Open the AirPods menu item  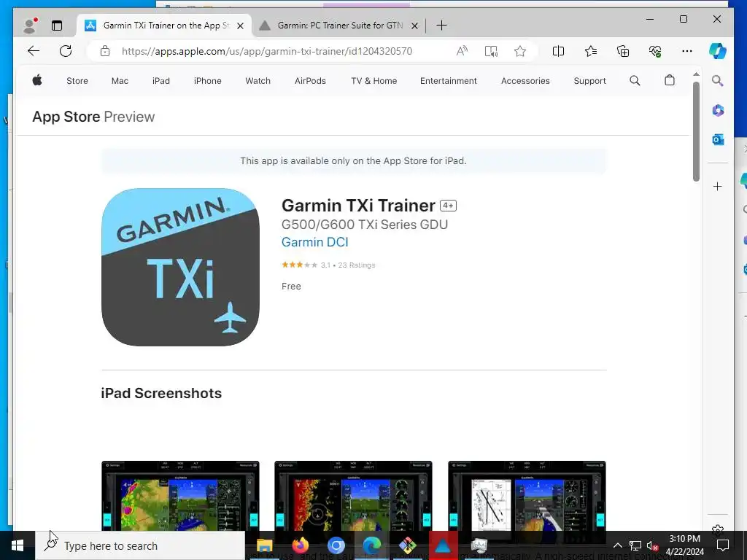tap(310, 81)
